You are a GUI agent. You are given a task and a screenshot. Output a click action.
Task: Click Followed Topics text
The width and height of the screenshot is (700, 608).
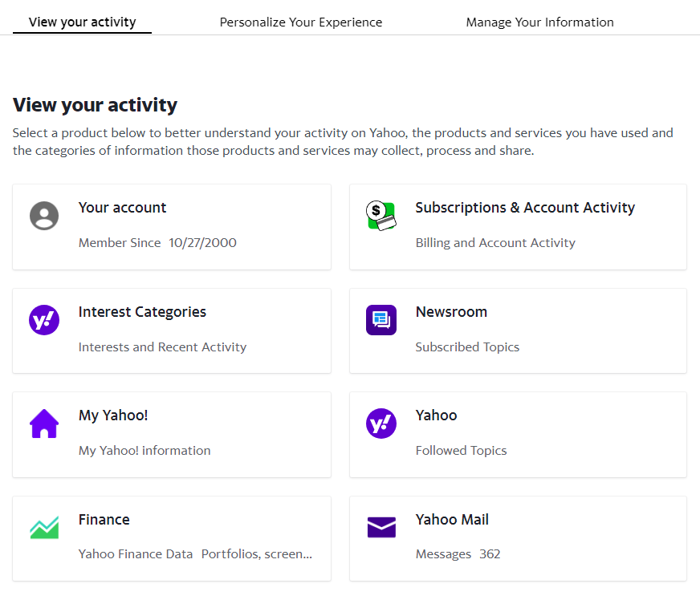[461, 451]
